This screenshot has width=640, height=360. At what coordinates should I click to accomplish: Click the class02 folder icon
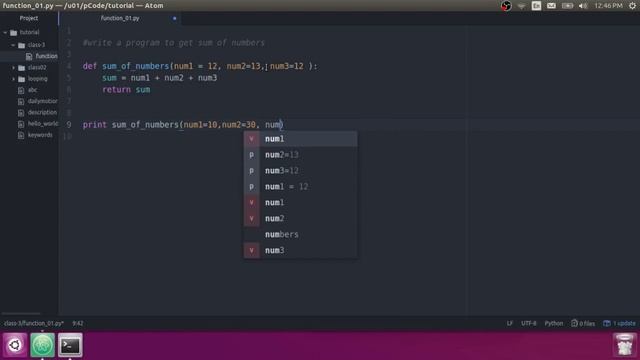(22, 67)
